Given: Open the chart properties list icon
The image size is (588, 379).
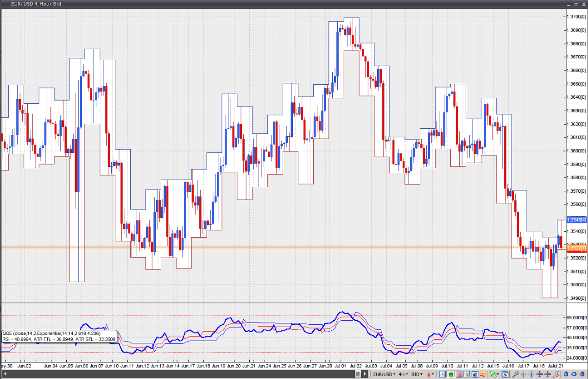Looking at the screenshot, I should (x=505, y=374).
